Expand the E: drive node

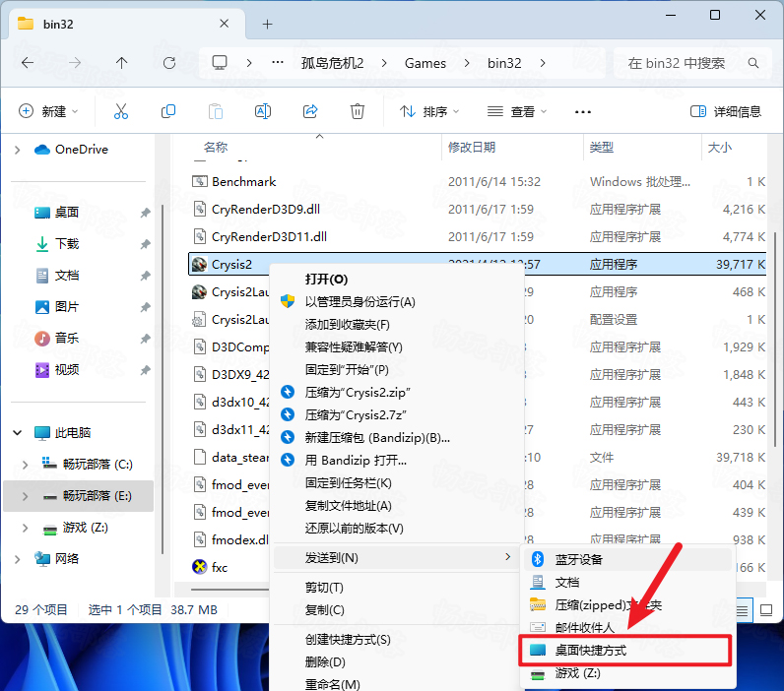[25, 496]
